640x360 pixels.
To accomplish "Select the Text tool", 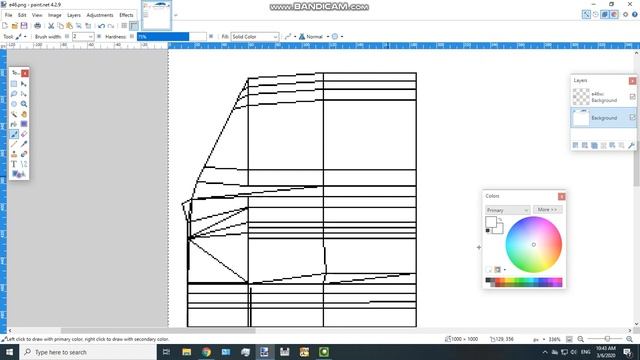I will tap(14, 164).
